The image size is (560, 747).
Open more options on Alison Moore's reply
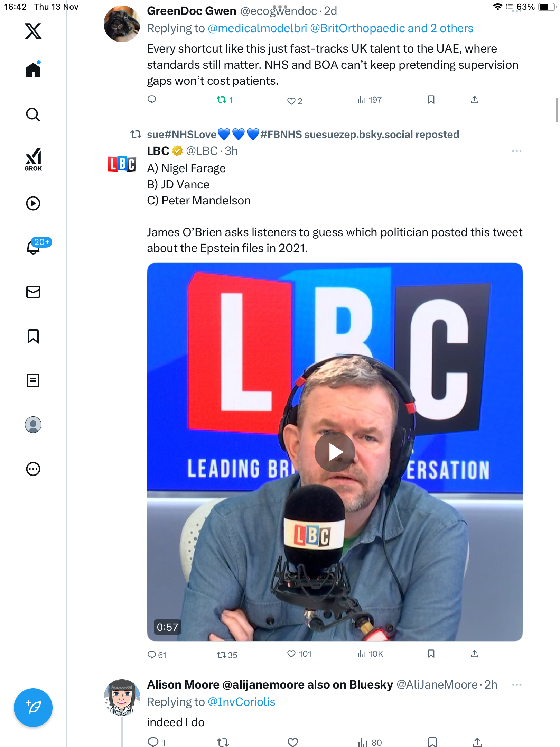516,685
